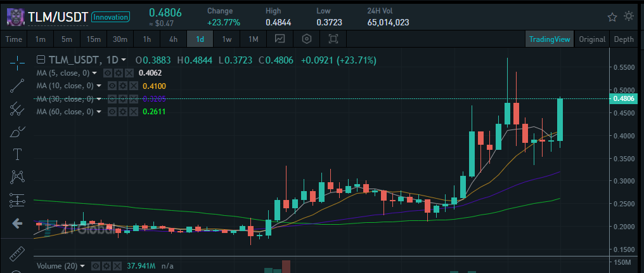Remove the MA 5 indicator

tap(129, 73)
